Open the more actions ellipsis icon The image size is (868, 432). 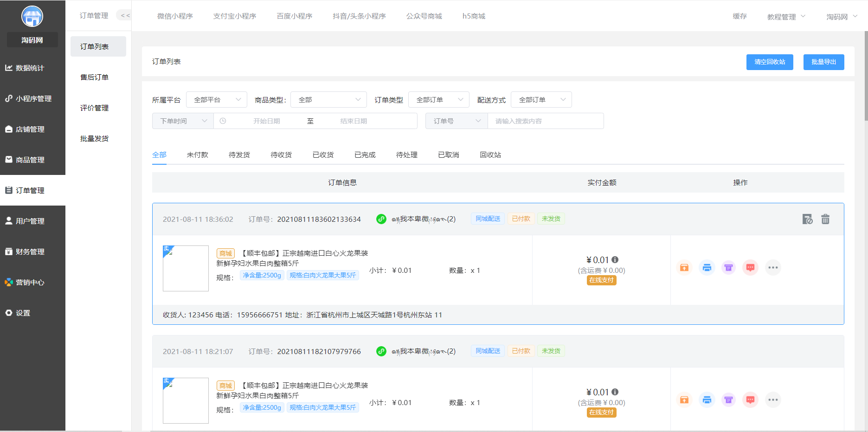tap(773, 267)
